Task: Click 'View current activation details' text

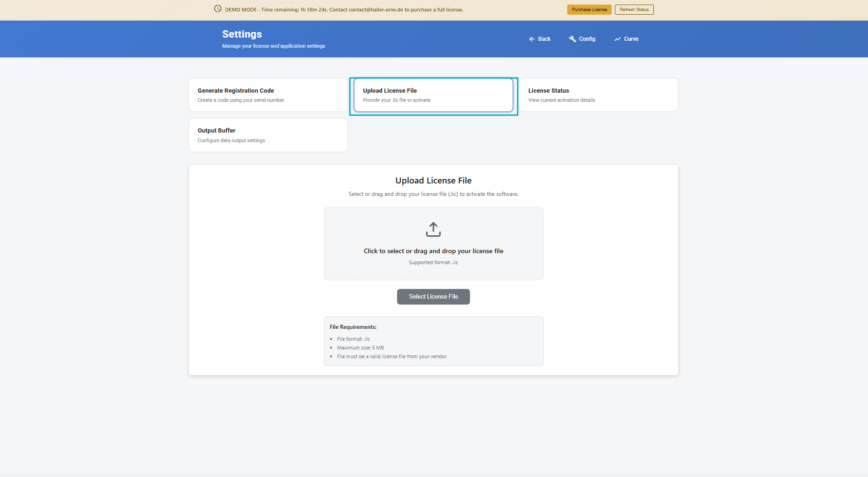Action: click(x=562, y=100)
